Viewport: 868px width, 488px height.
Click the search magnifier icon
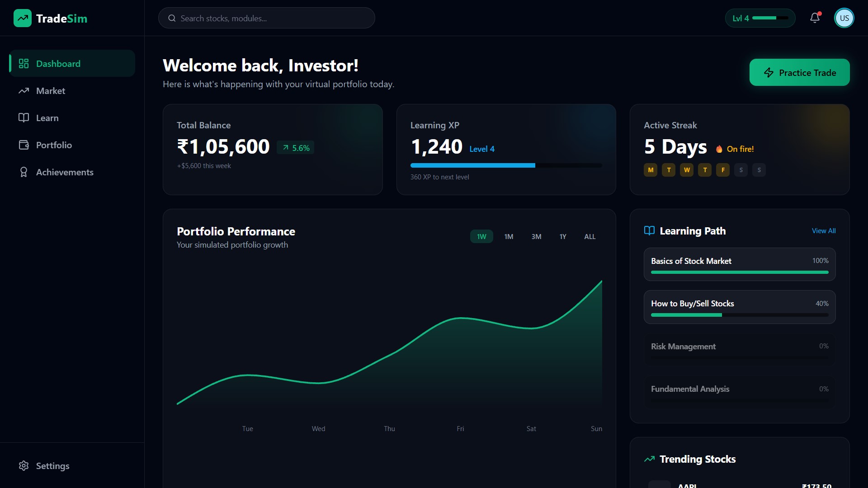(x=172, y=19)
